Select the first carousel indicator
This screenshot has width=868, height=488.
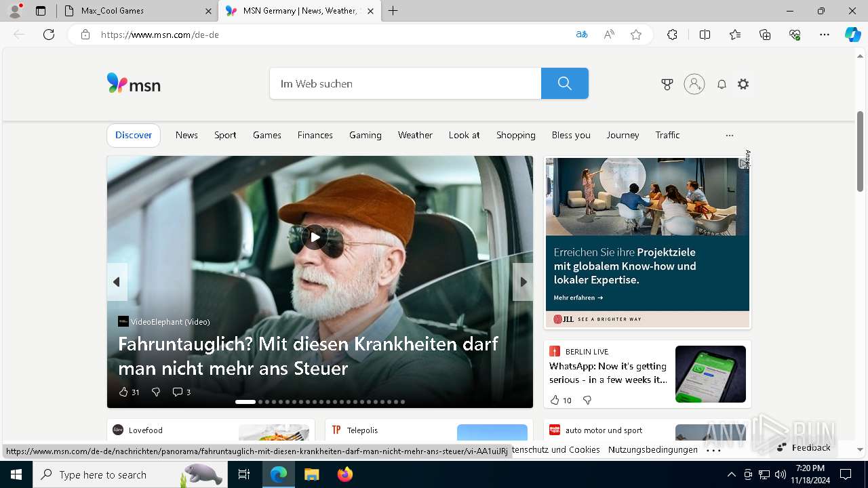[245, 402]
